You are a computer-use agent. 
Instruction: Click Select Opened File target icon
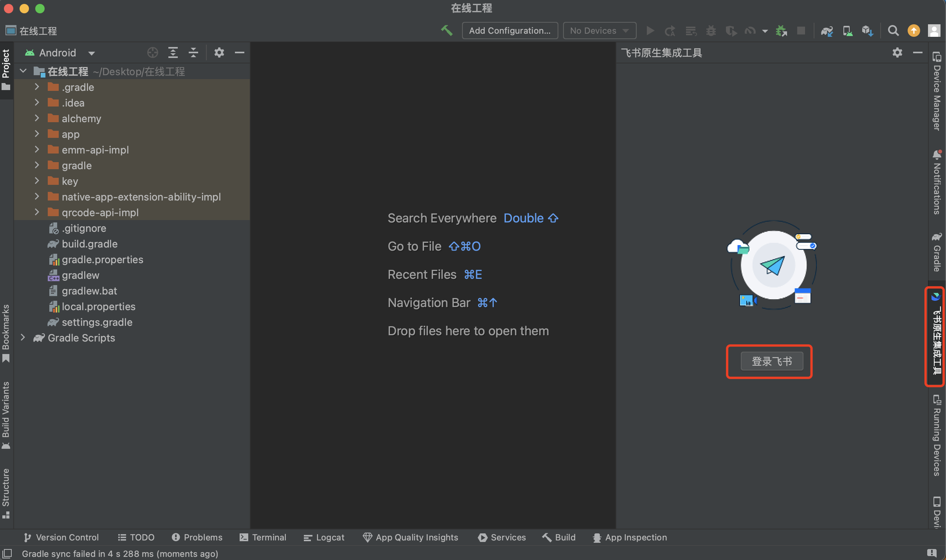click(x=152, y=52)
